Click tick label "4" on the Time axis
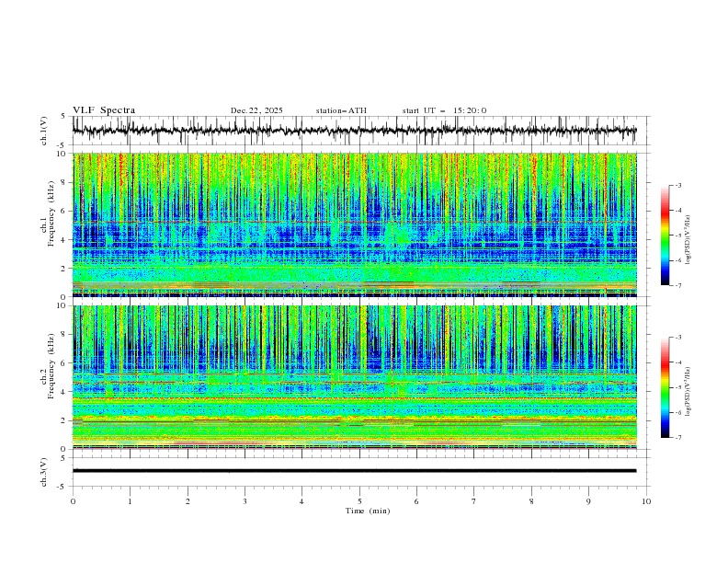This screenshot has height=563, width=728. pyautogui.click(x=301, y=501)
